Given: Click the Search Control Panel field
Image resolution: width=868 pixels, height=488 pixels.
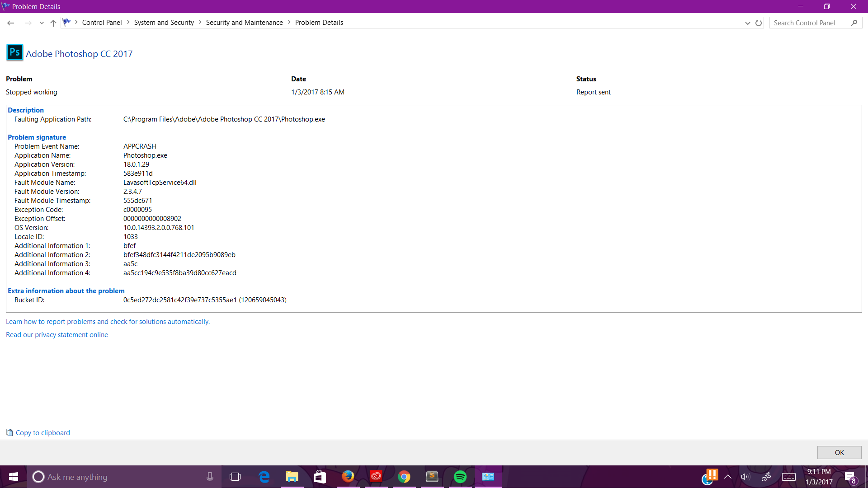Looking at the screenshot, I should [812, 22].
